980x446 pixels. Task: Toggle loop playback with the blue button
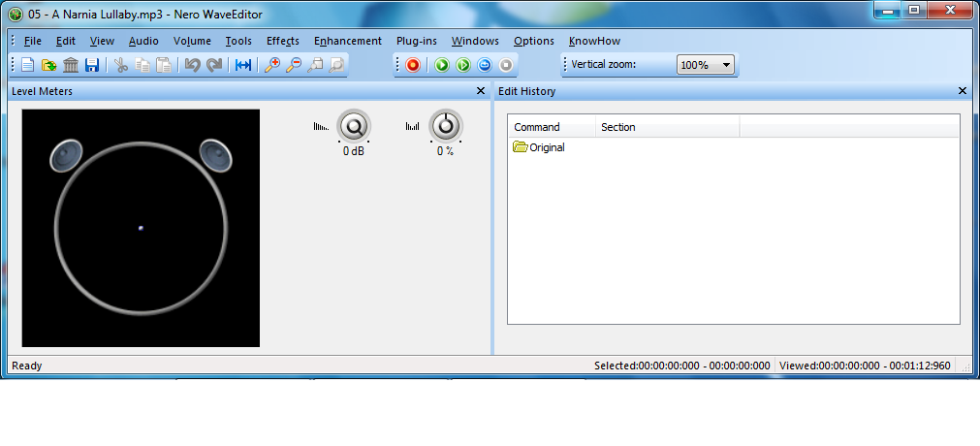[485, 65]
